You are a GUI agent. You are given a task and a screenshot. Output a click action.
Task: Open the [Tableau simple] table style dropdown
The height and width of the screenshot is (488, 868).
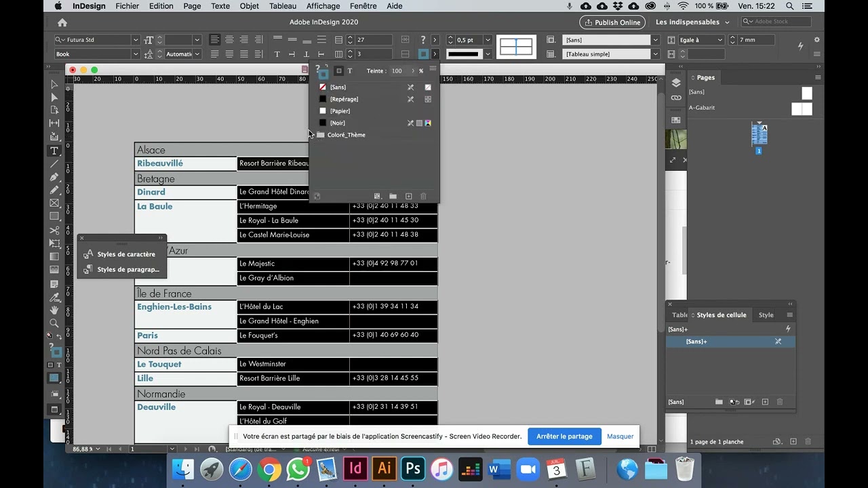tap(655, 54)
